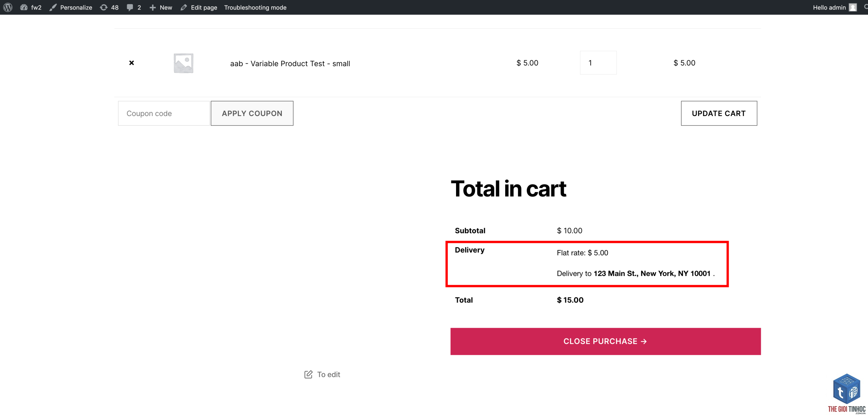Click the Coupon code field
The width and height of the screenshot is (868, 415).
pyautogui.click(x=164, y=113)
